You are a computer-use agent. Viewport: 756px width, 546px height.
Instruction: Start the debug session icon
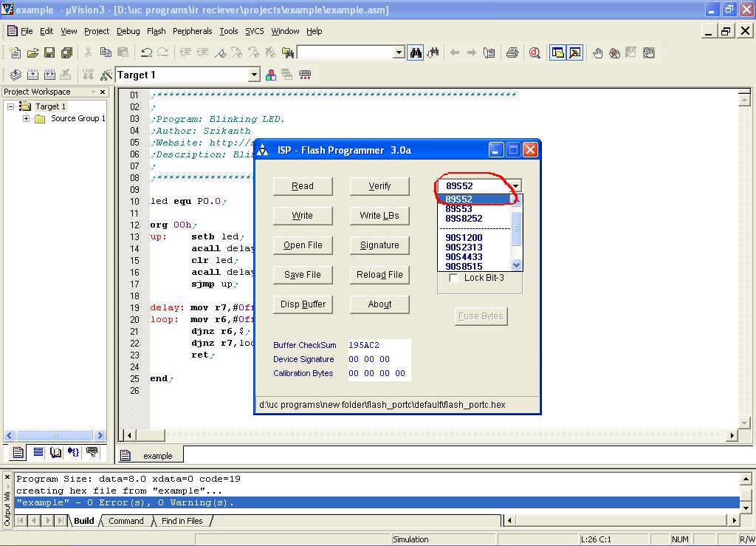(535, 52)
